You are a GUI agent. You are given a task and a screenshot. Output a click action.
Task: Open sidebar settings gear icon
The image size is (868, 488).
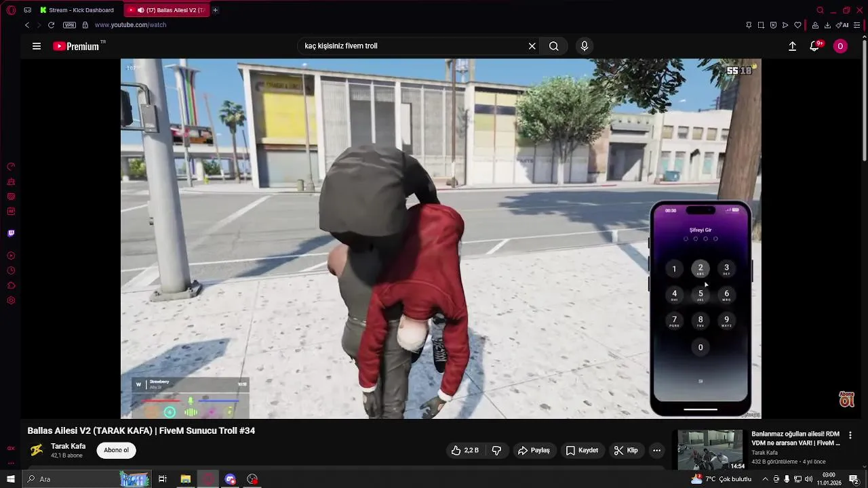pyautogui.click(x=11, y=300)
